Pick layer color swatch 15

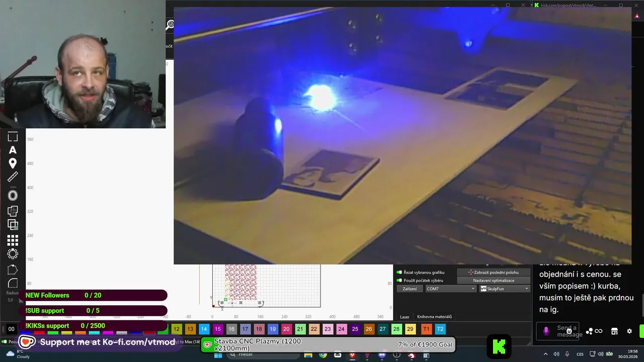coord(217,329)
